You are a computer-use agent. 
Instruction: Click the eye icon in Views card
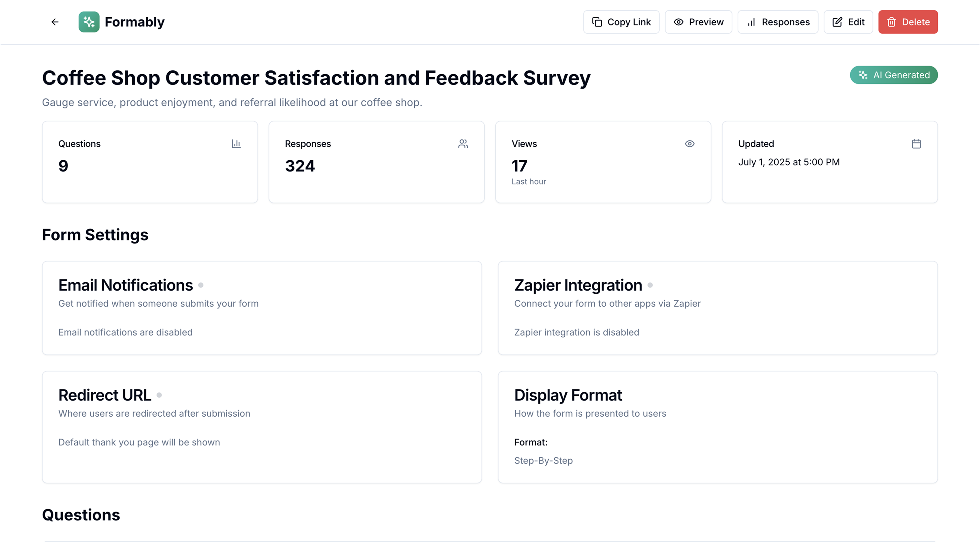coord(690,144)
